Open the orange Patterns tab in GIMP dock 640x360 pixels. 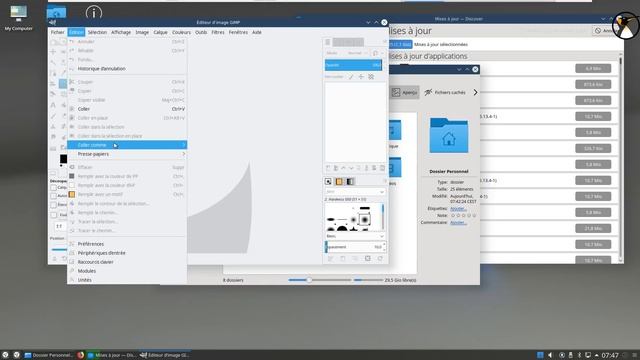pyautogui.click(x=339, y=182)
